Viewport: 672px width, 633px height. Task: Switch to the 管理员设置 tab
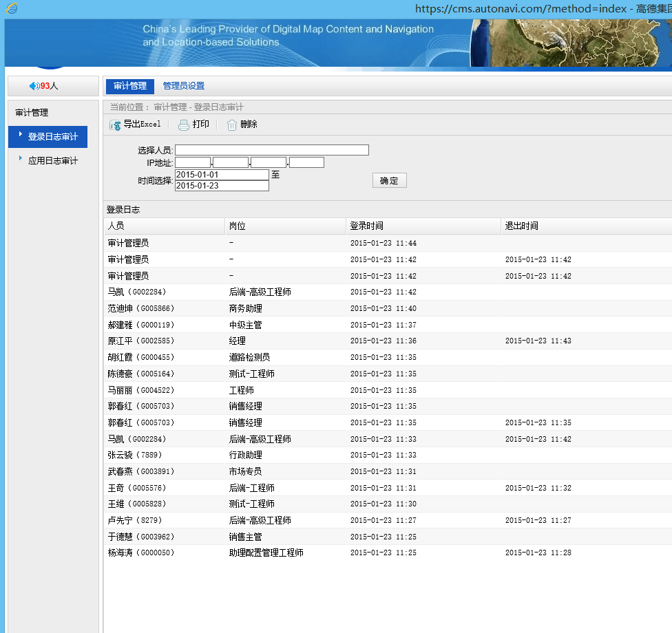point(184,86)
